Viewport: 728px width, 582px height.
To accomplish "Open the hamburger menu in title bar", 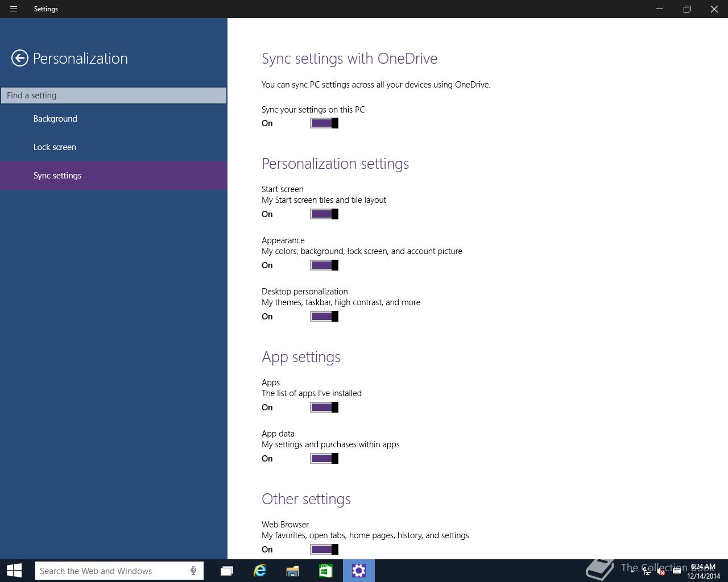I will [x=14, y=9].
